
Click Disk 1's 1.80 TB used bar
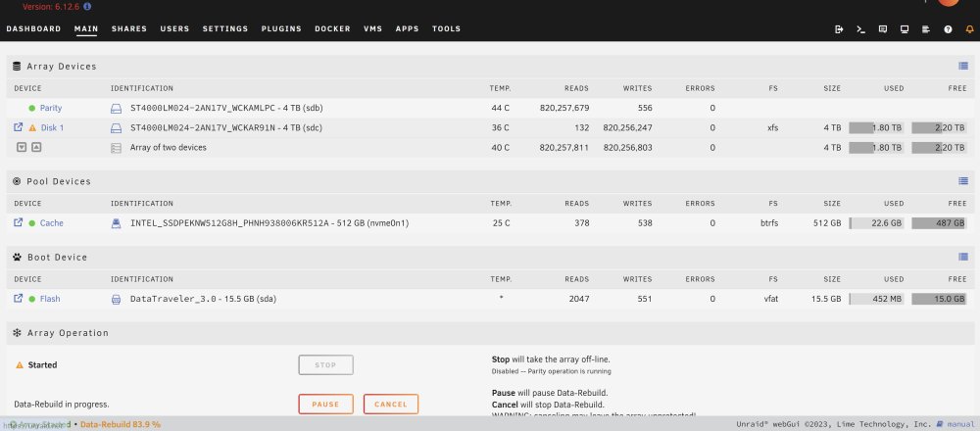click(x=876, y=128)
